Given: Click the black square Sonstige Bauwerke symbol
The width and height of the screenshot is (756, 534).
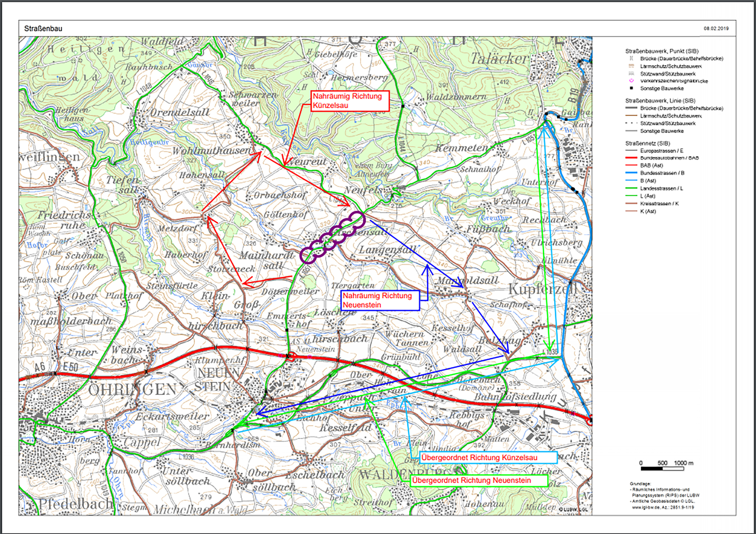Looking at the screenshot, I should click(x=631, y=88).
